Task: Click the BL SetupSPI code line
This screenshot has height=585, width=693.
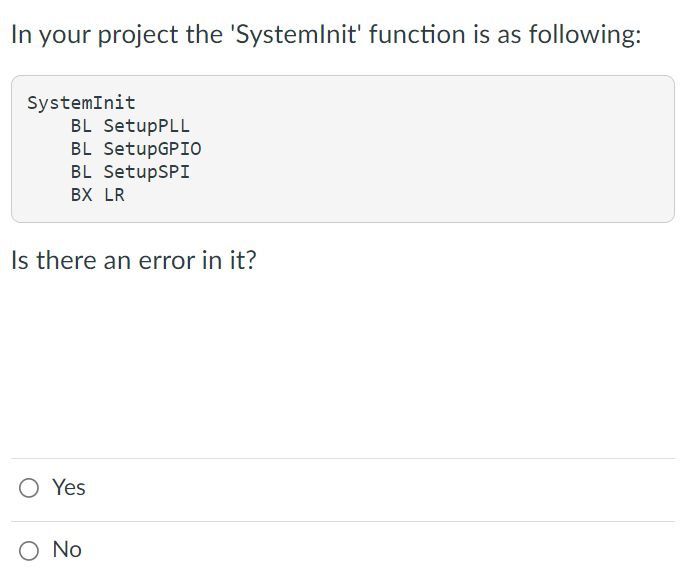Action: point(130,172)
